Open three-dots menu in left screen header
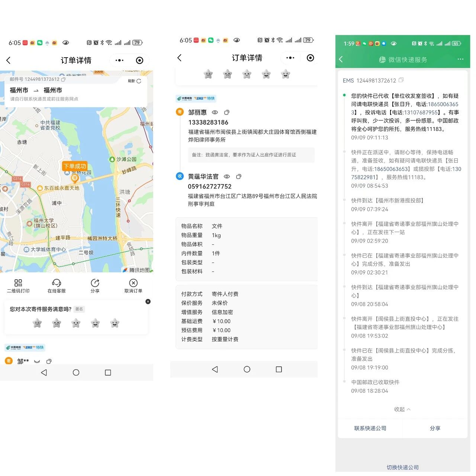Viewport: 476px width, 476px height. coord(119,60)
